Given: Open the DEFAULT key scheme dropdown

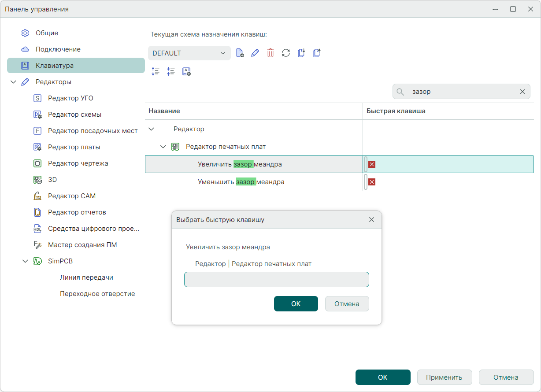Looking at the screenshot, I should [x=189, y=53].
